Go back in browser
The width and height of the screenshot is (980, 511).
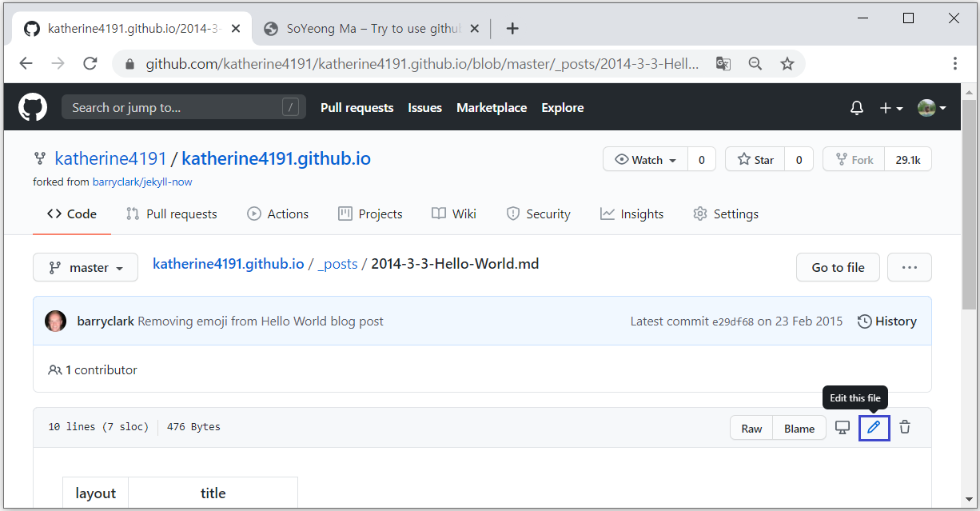[26, 63]
